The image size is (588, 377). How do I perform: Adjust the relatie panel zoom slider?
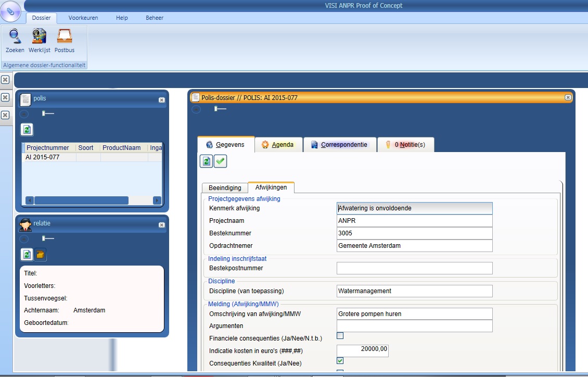[48, 238]
